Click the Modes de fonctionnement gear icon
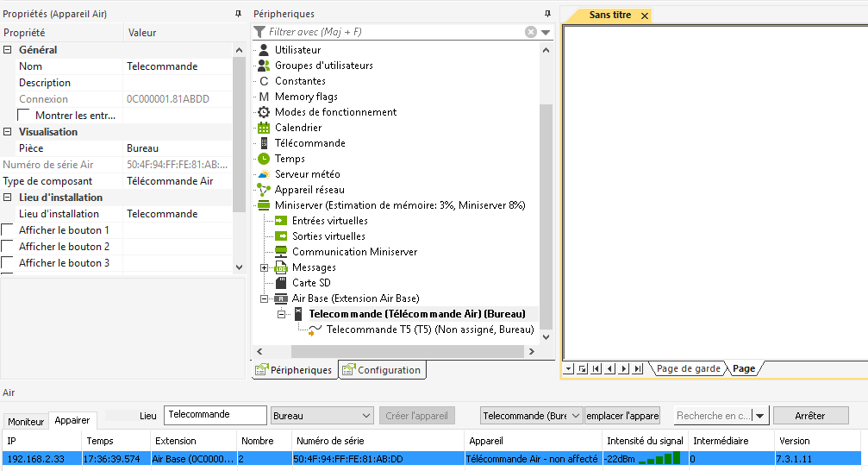Image resolution: width=868 pixels, height=471 pixels. [264, 112]
